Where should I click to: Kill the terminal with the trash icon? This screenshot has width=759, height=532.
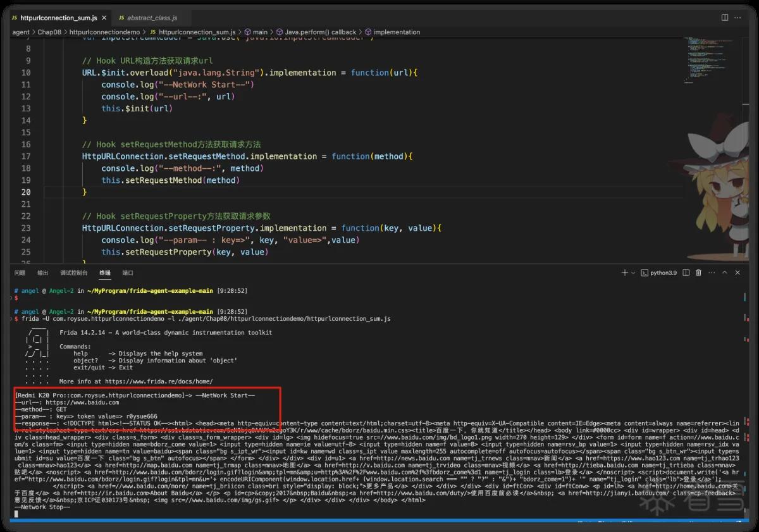(699, 273)
